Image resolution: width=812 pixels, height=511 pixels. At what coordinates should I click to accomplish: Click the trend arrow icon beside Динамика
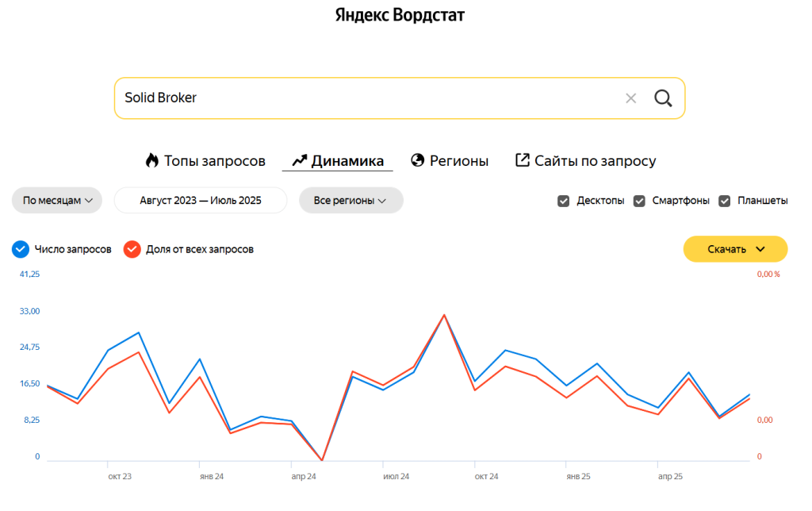click(299, 160)
